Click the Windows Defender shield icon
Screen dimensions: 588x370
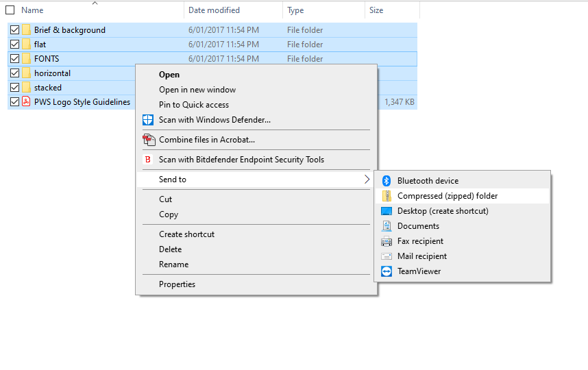coord(148,120)
